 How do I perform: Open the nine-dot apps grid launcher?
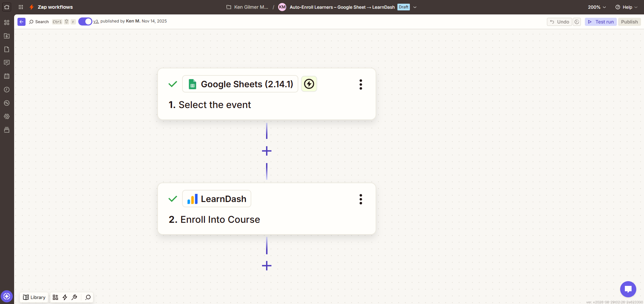tap(21, 7)
